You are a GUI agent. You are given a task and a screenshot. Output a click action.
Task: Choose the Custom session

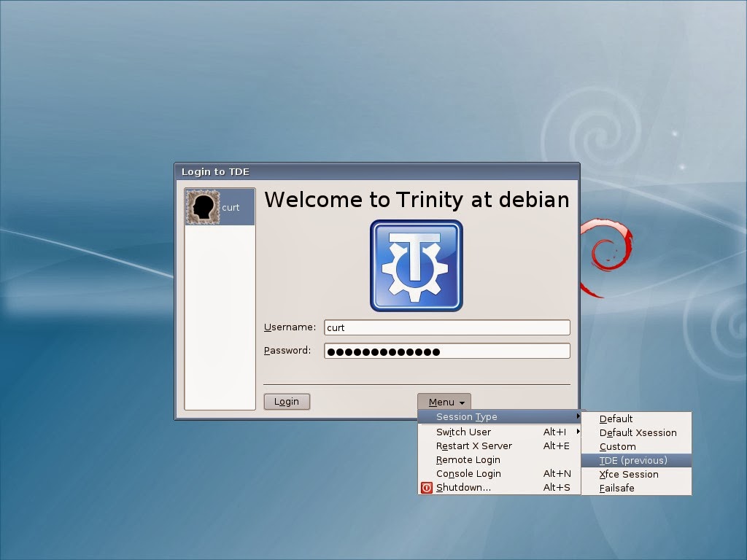(x=617, y=446)
